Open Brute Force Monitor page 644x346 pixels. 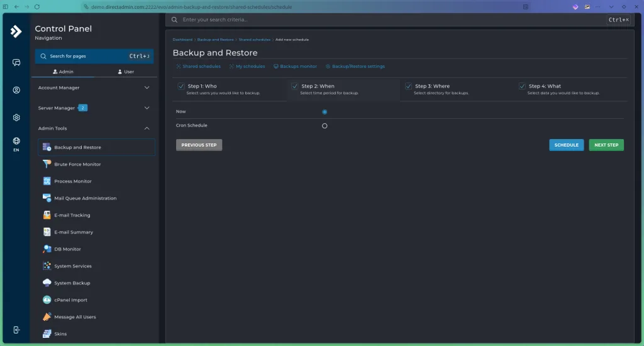pyautogui.click(x=96, y=164)
